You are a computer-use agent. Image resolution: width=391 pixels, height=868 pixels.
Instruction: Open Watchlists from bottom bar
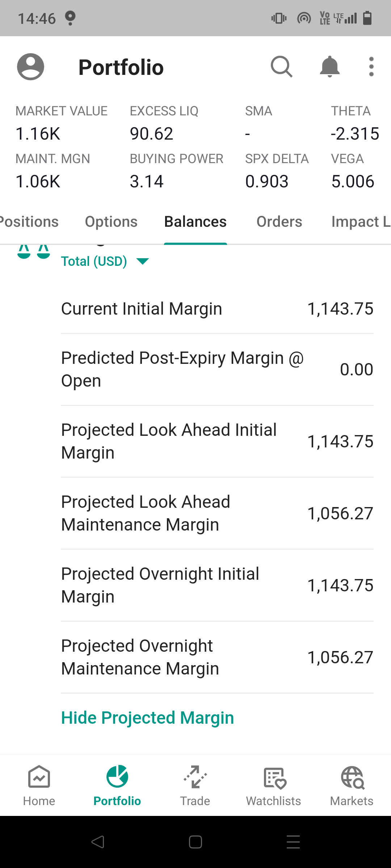(x=273, y=786)
